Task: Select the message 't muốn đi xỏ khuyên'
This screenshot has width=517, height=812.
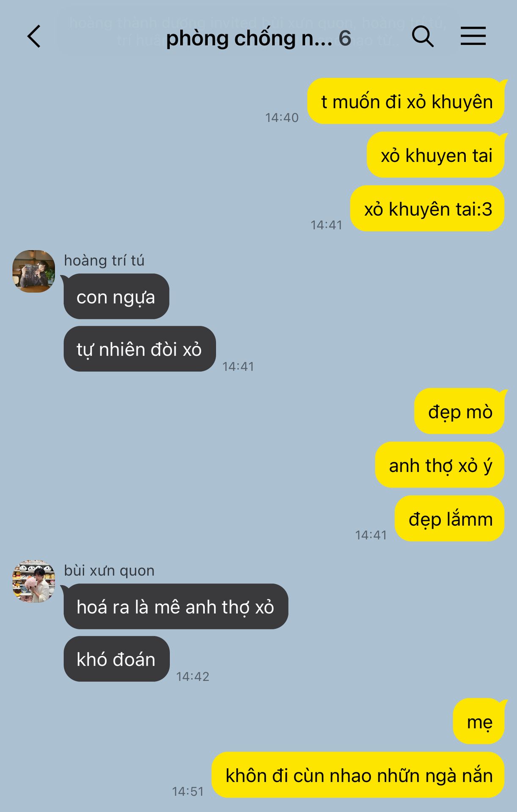Action: pyautogui.click(x=406, y=101)
